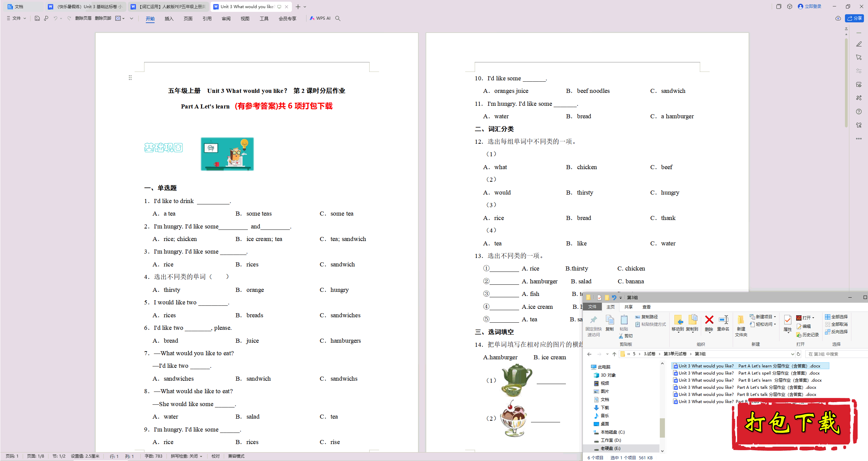The height and width of the screenshot is (461, 868).
Task: Expand the undo history dropdown arrow
Action: [61, 18]
